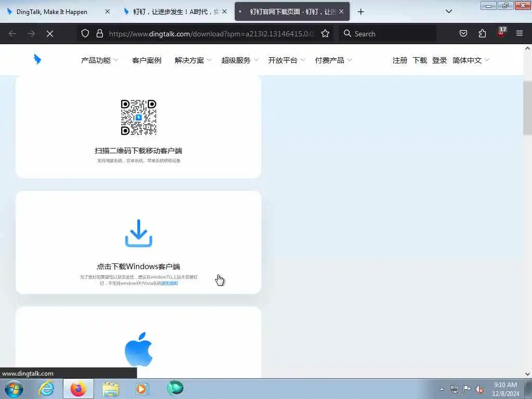Screen dimensions: 532x399
Task: Open Windows Media Player in taskbar
Action: click(x=142, y=389)
